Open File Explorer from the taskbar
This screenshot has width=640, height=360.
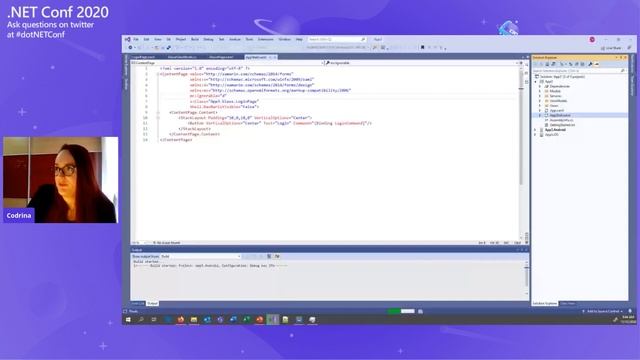pyautogui.click(x=193, y=320)
